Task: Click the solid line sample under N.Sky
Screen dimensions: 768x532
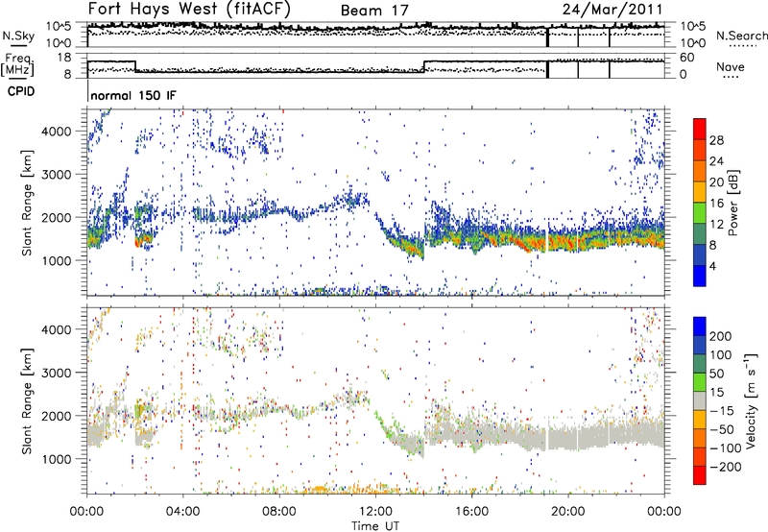Action: 18,45
